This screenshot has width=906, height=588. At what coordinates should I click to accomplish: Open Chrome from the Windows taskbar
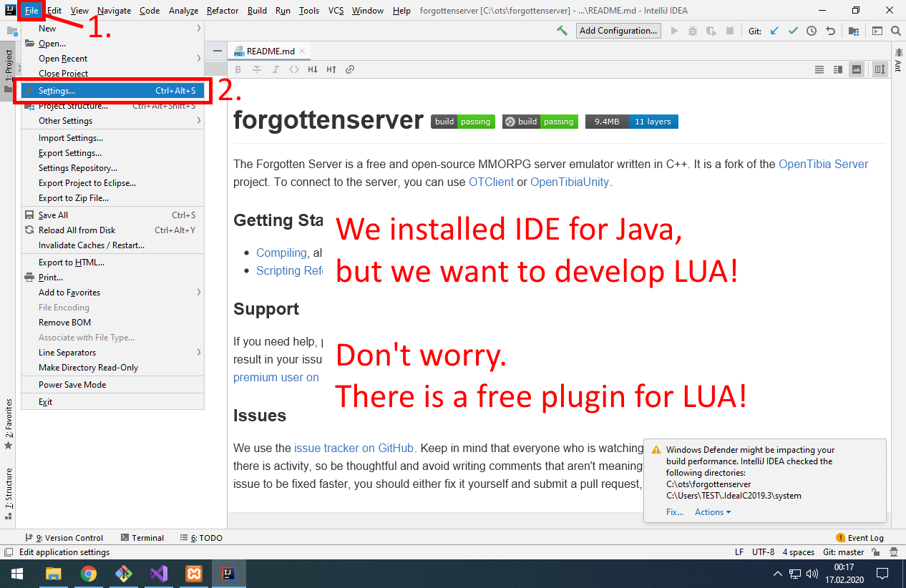pos(89,573)
